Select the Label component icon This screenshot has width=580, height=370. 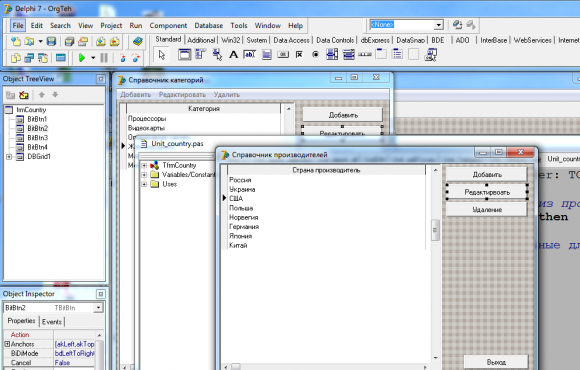233,55
